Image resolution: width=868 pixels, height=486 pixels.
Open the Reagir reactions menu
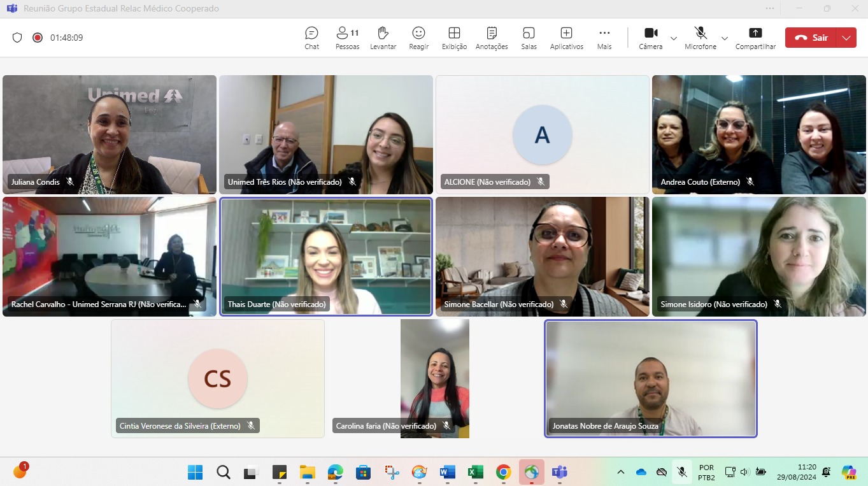click(418, 38)
